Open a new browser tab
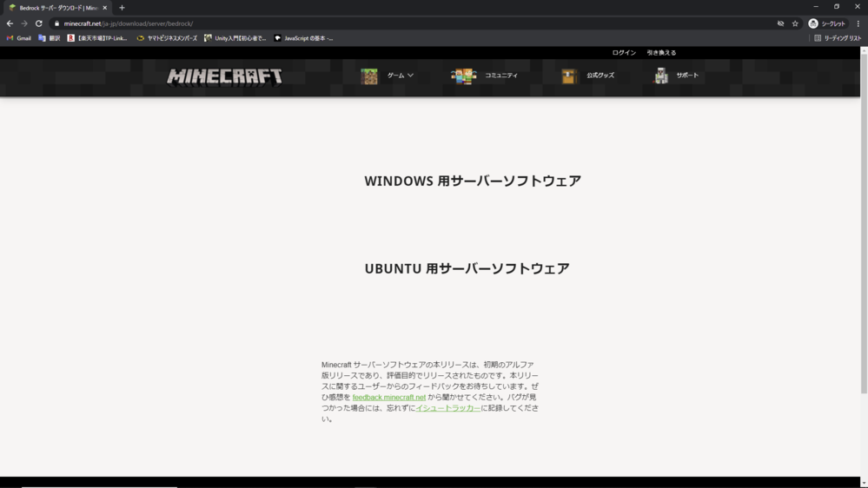868x488 pixels. point(122,8)
